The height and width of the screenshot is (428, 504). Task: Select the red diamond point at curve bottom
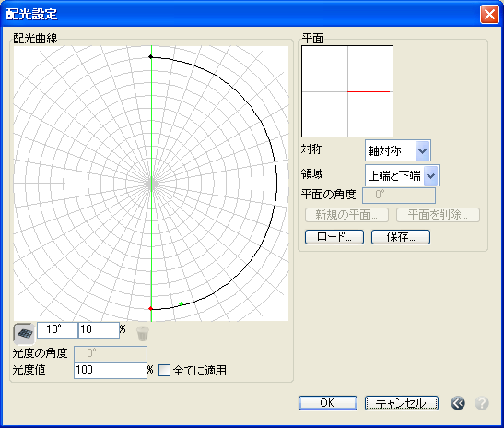coord(150,309)
